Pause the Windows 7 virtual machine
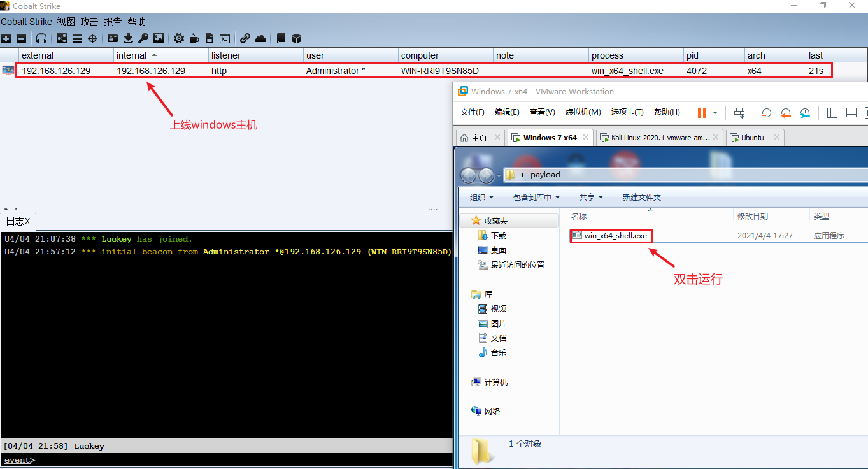868x469 pixels. [x=703, y=113]
